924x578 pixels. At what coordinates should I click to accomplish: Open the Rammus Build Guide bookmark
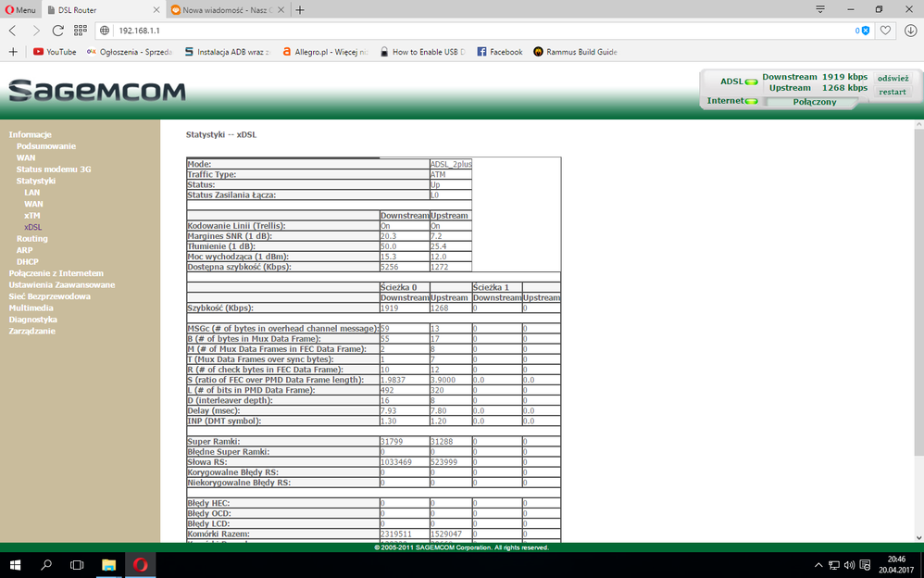pos(575,52)
